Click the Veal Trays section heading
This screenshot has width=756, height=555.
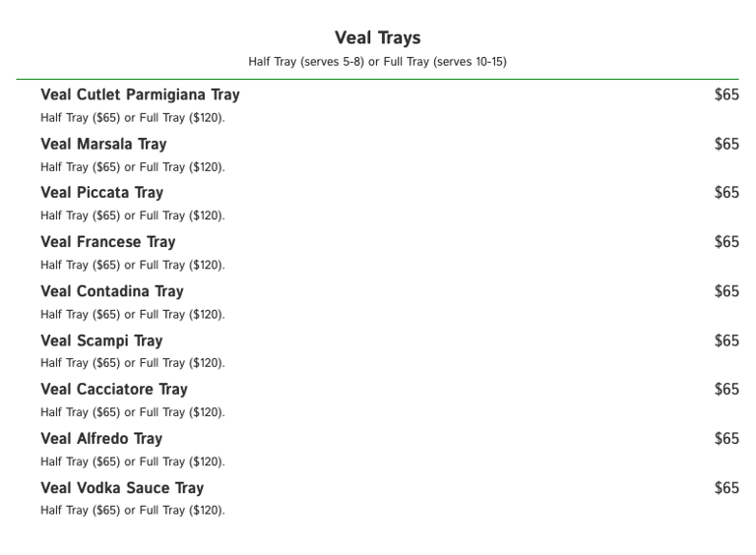(378, 38)
